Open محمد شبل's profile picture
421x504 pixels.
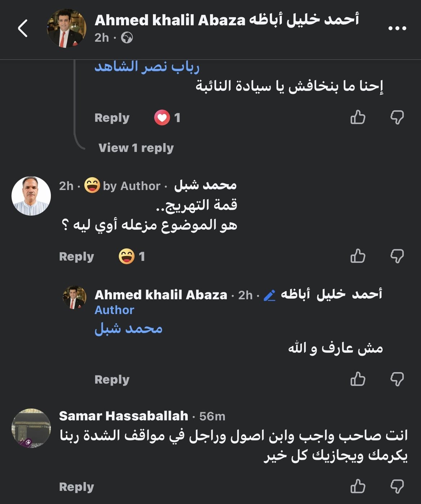point(31,196)
